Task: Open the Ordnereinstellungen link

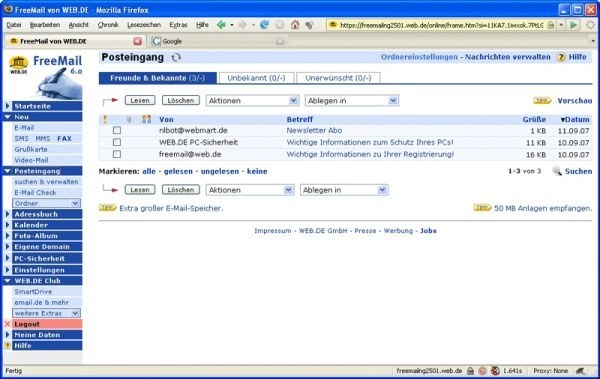Action: coord(419,57)
